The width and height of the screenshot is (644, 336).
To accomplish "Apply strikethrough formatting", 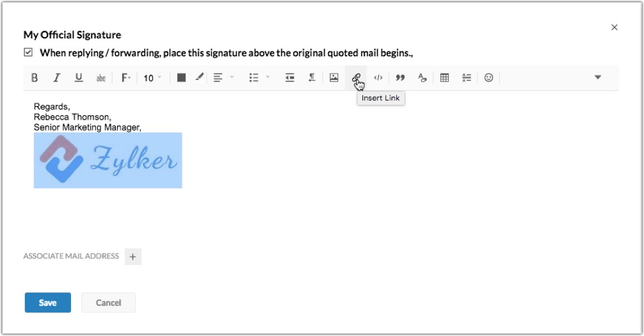I will [101, 77].
